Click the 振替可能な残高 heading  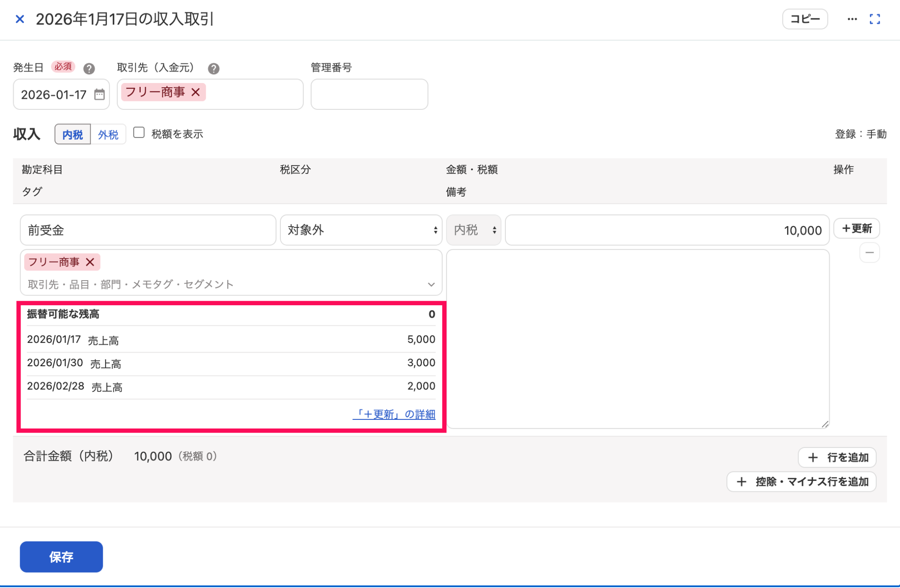(x=63, y=314)
